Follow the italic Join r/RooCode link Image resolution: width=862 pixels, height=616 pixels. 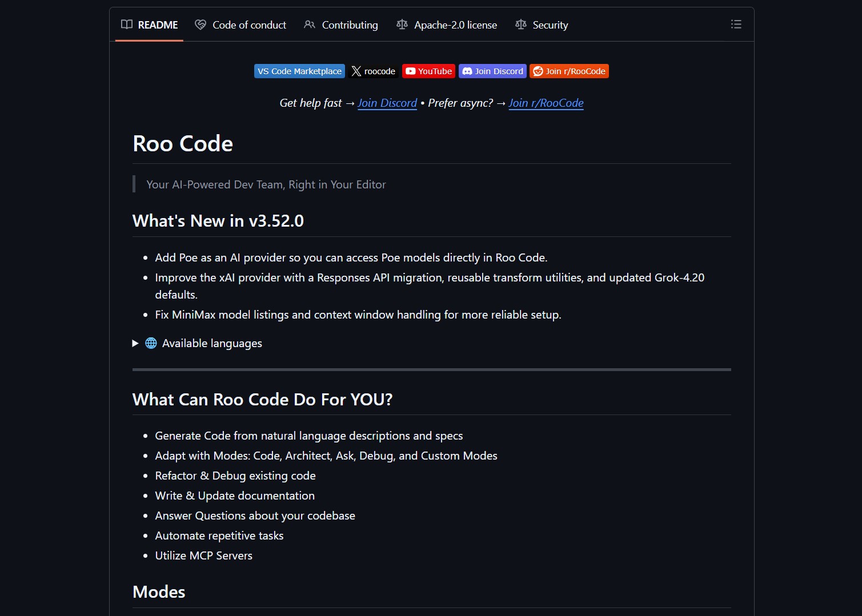click(546, 103)
